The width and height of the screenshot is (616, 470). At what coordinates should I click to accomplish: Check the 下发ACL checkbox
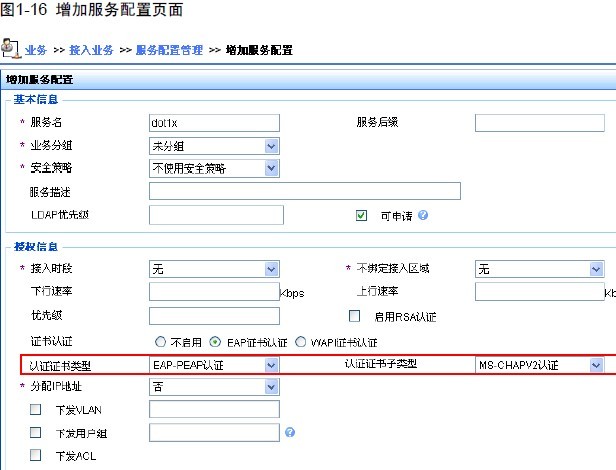36,455
